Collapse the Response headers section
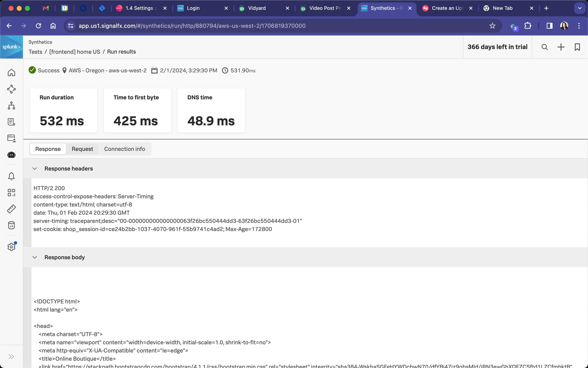The image size is (588, 368). 35,168
